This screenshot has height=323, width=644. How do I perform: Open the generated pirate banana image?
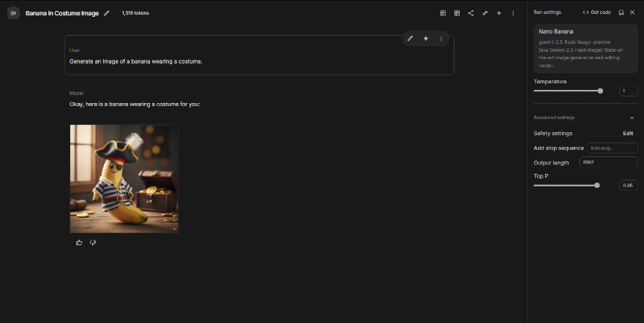[x=124, y=178]
